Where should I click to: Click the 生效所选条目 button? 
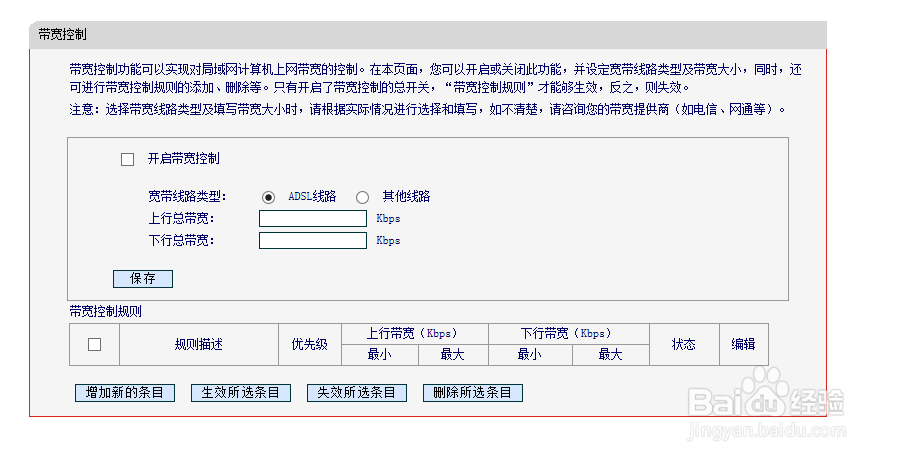(241, 393)
